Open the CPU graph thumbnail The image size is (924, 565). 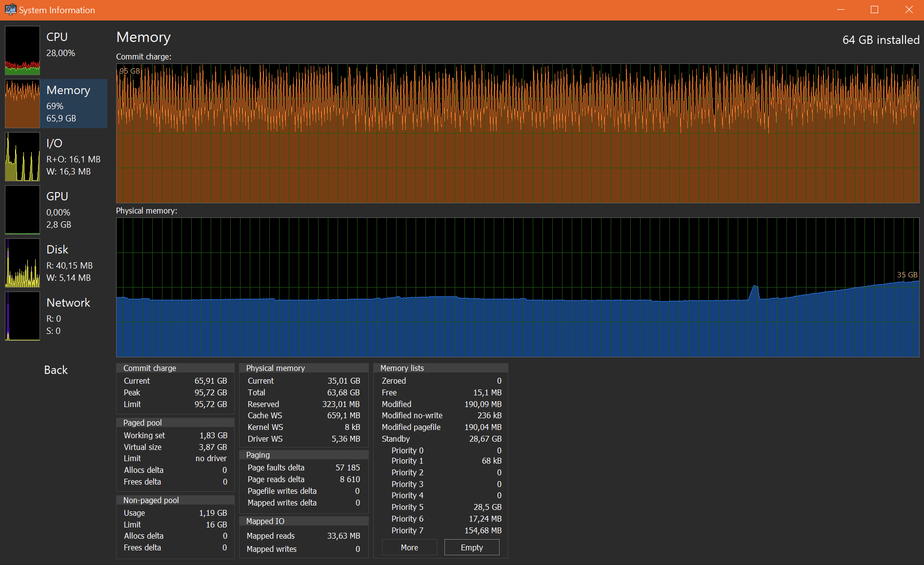(x=22, y=50)
